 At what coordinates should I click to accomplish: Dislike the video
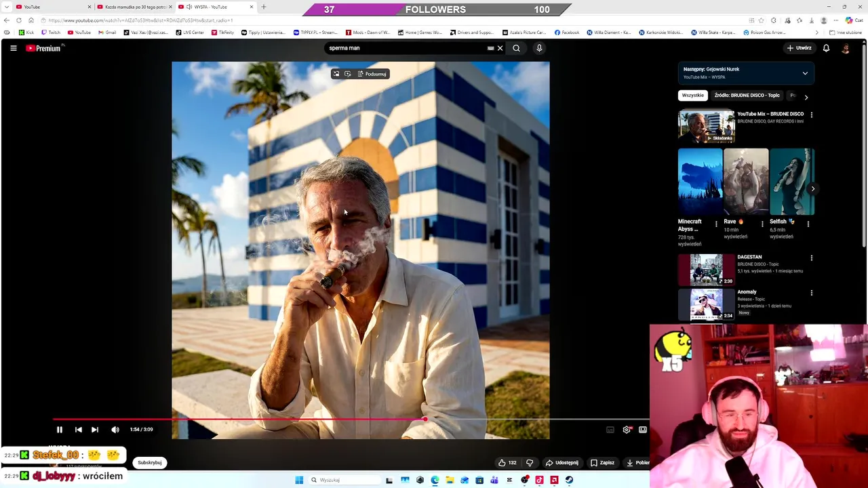(x=530, y=463)
